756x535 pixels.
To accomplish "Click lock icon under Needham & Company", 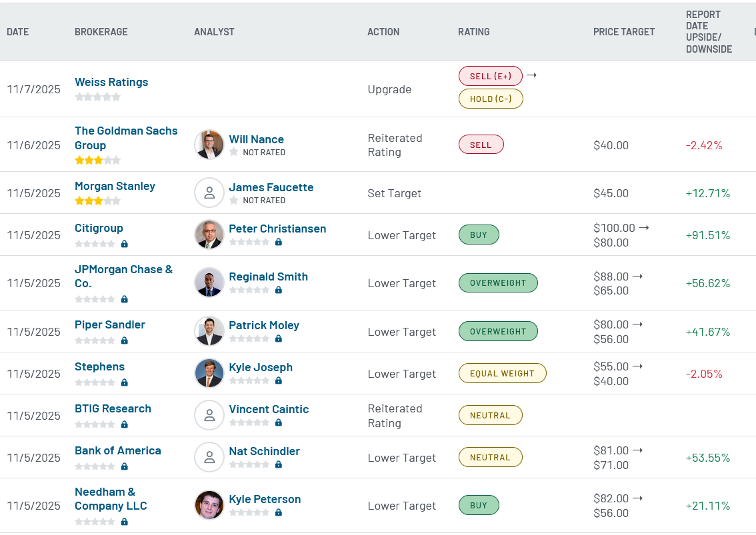I will tap(125, 522).
